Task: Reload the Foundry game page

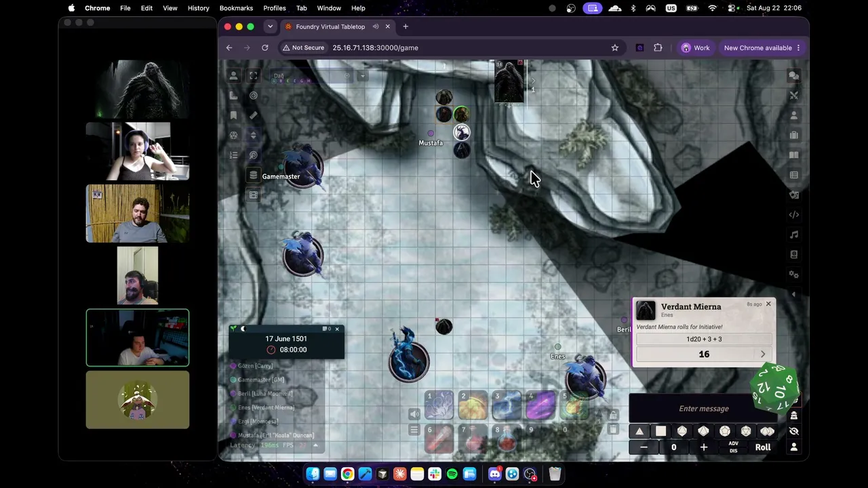Action: 265,48
